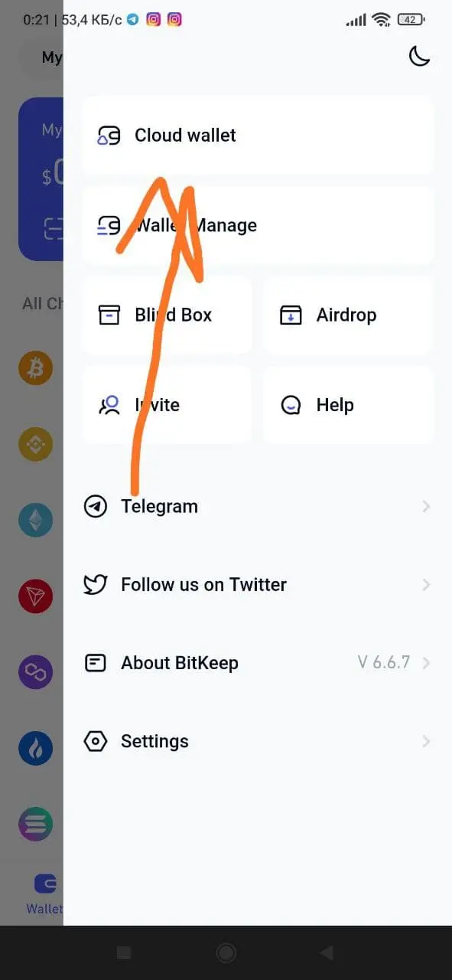
Task: Open the Blind Box icon
Action: (109, 315)
